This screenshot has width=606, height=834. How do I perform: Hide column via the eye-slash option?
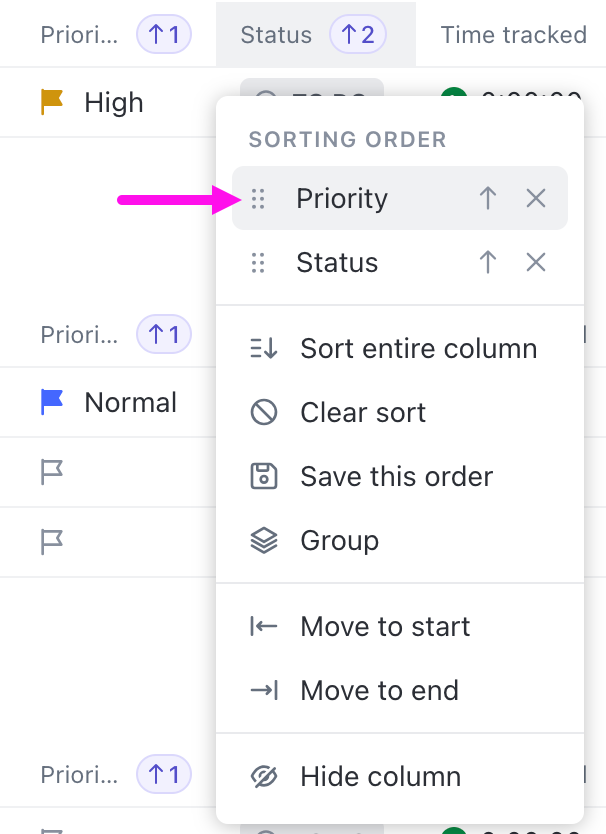click(380, 777)
